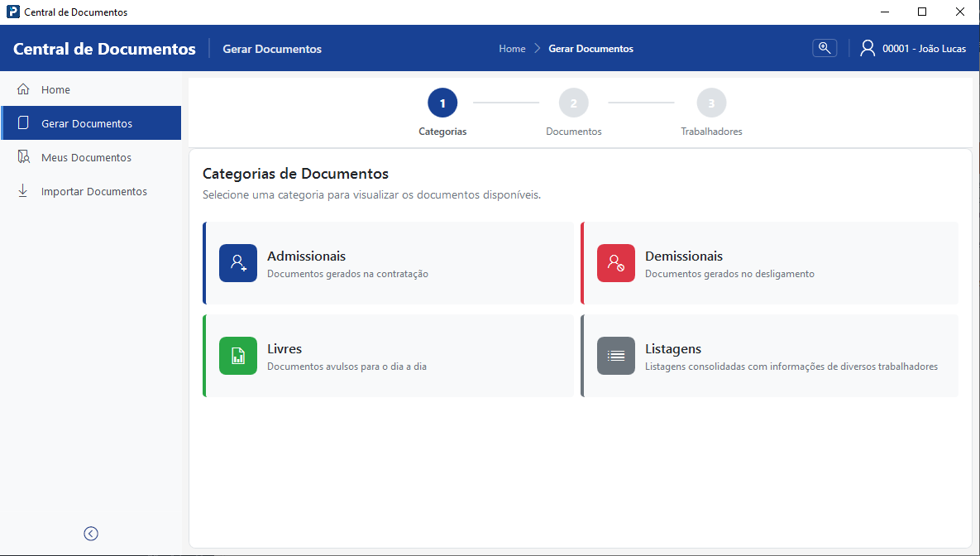Click the gray Listagens list icon

[615, 355]
